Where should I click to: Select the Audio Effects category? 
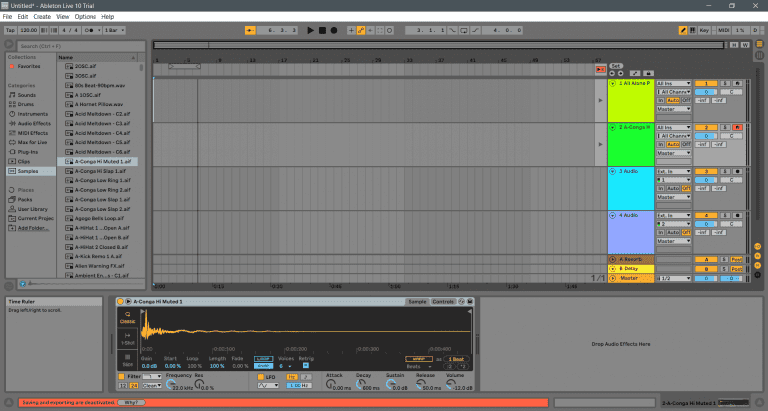[x=34, y=123]
